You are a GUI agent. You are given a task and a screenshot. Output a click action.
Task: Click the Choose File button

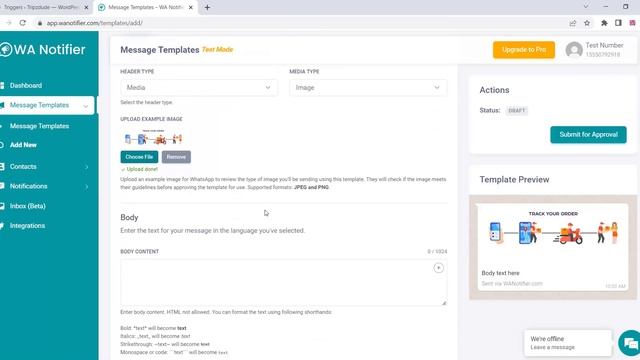coord(139,157)
